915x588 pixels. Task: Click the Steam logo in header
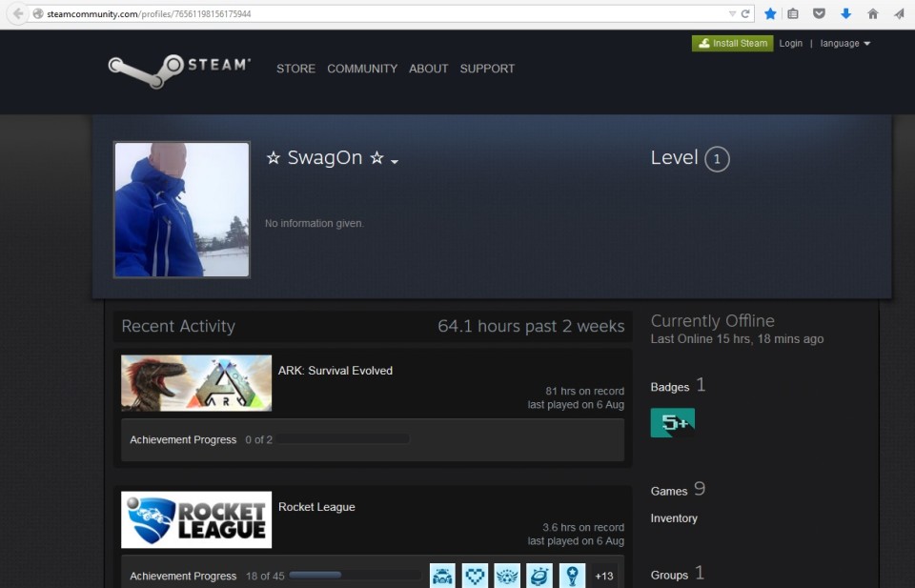click(179, 68)
